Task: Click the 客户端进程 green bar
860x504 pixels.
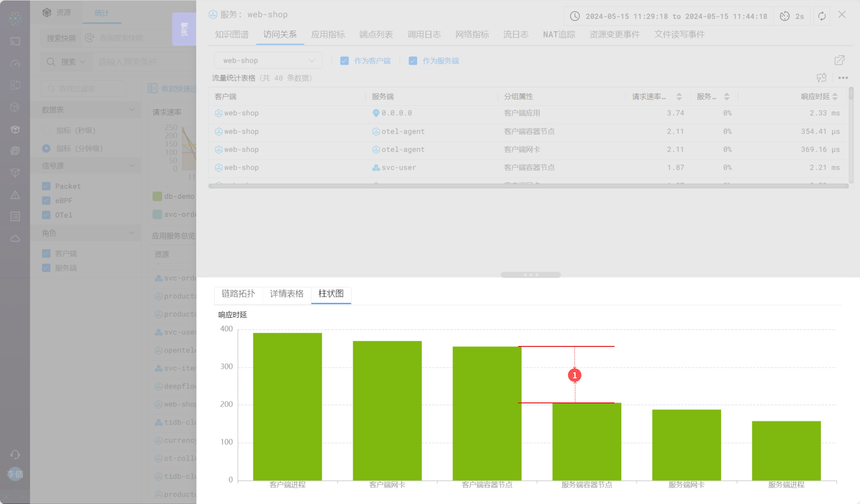Action: click(x=287, y=406)
